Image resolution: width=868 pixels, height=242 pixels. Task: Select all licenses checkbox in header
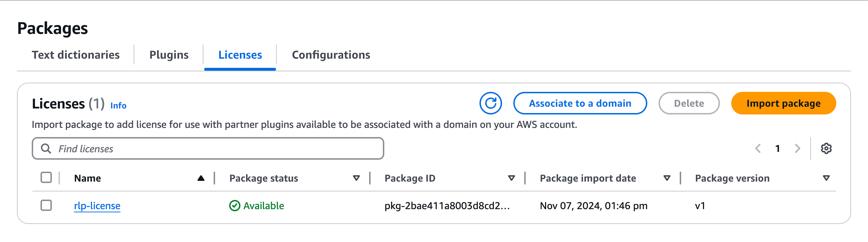click(46, 177)
